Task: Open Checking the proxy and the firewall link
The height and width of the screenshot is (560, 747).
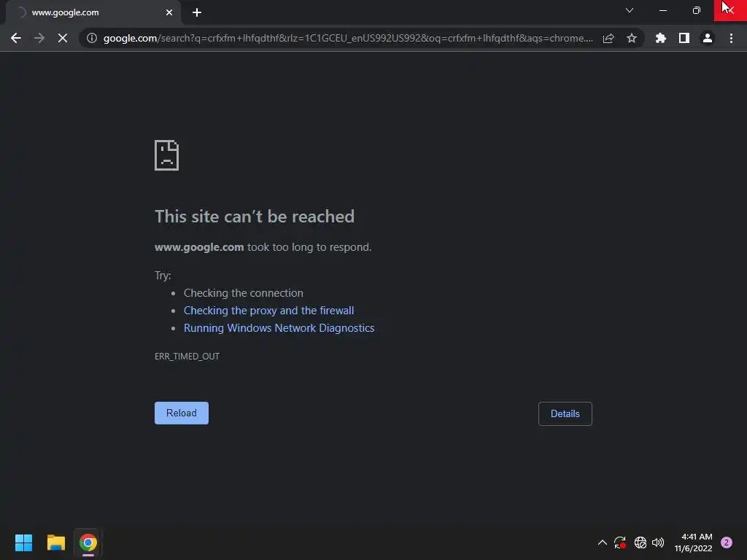Action: (268, 311)
